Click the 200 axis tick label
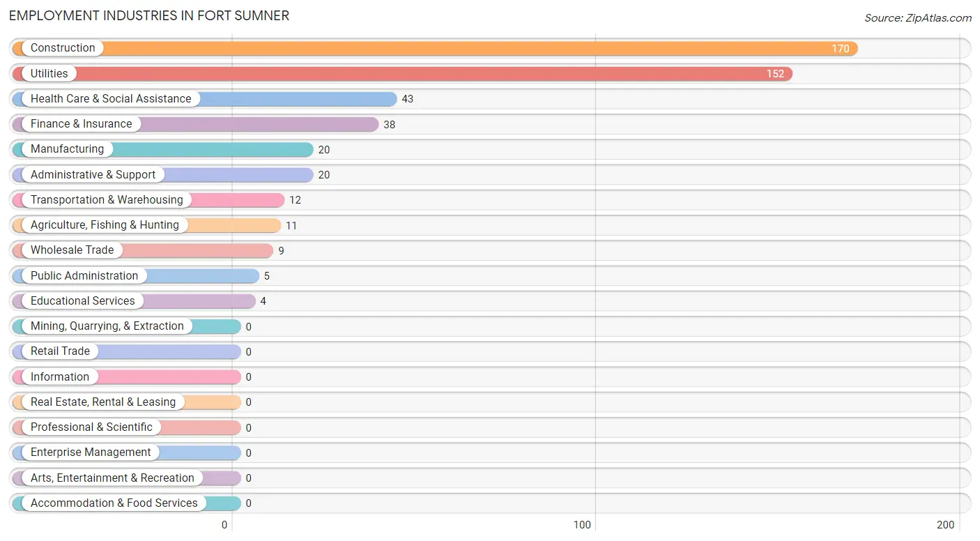Viewport: 980px width, 541px height. point(946,525)
